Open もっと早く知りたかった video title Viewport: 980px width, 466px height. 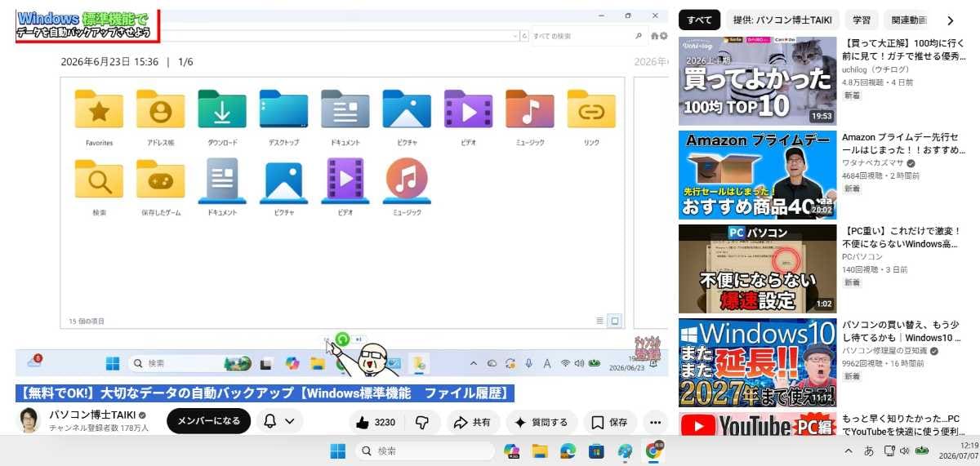tap(903, 424)
